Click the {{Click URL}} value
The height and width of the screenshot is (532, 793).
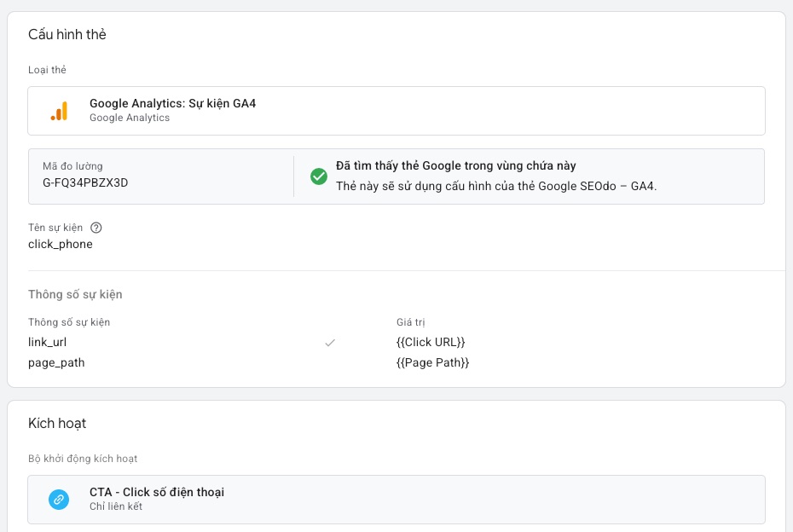coord(431,343)
